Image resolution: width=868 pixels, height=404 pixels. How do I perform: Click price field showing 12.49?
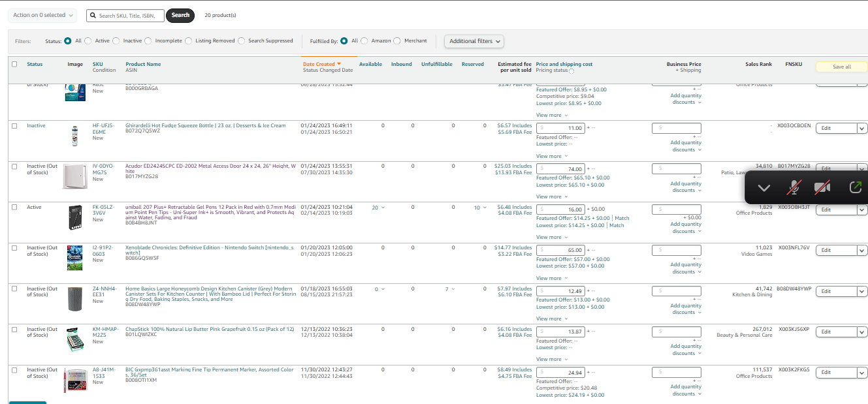coord(560,291)
